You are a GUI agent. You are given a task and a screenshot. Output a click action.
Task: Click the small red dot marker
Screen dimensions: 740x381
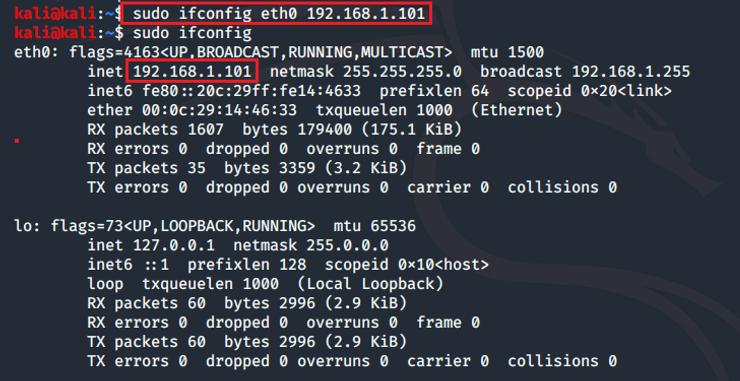point(17,140)
